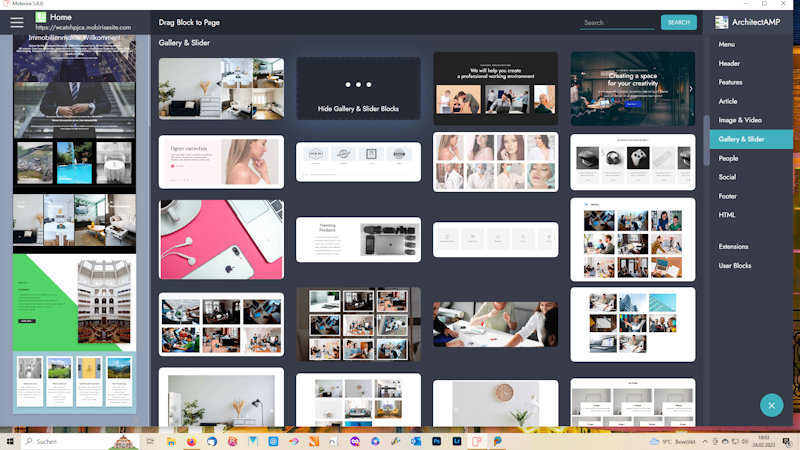800x450 pixels.
Task: Select the dark framed photos gallery block
Action: (x=358, y=324)
